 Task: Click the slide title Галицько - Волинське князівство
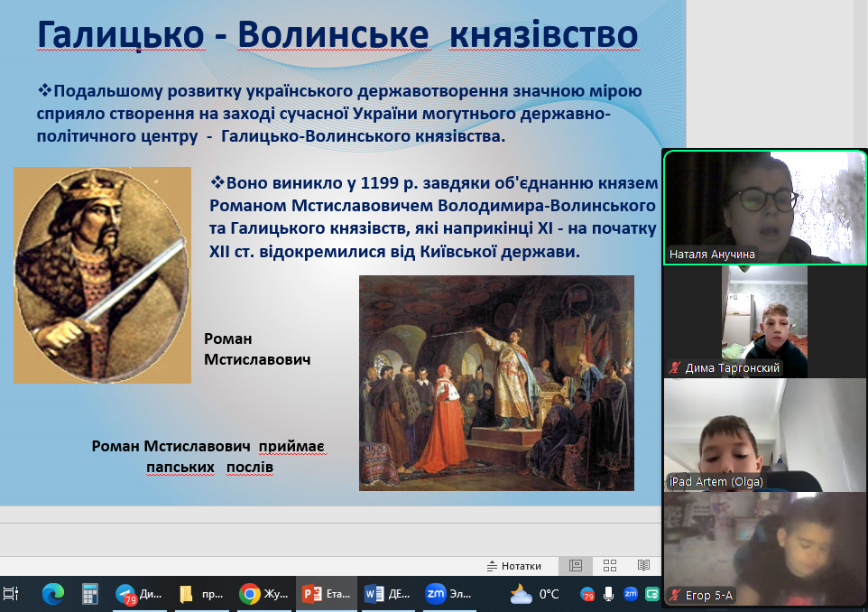(337, 34)
